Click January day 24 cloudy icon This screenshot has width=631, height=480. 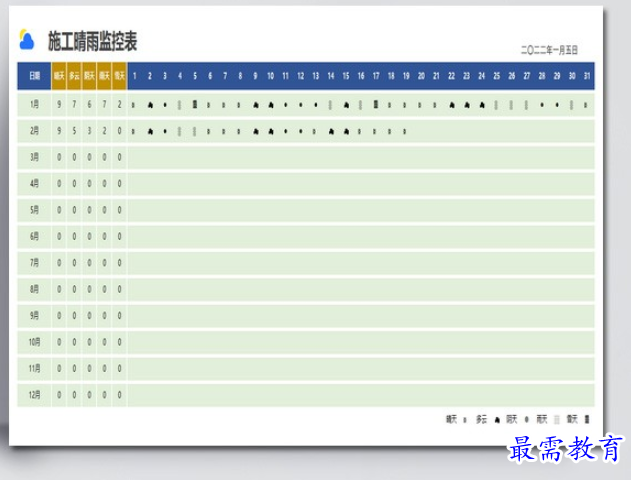click(482, 105)
